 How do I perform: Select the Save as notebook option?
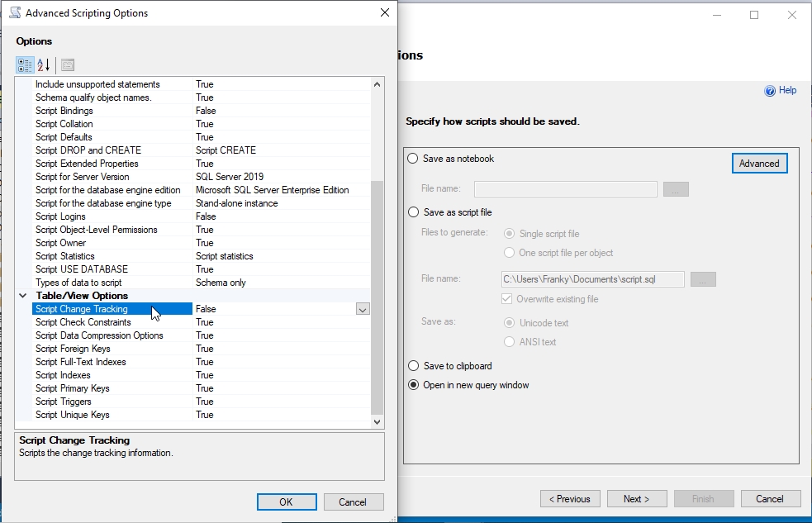coord(413,159)
